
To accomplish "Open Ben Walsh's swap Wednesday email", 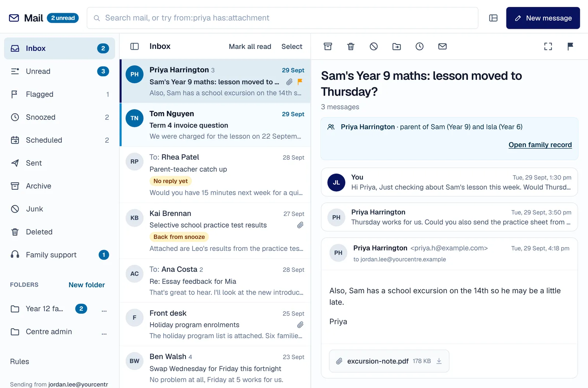I will [x=215, y=368].
